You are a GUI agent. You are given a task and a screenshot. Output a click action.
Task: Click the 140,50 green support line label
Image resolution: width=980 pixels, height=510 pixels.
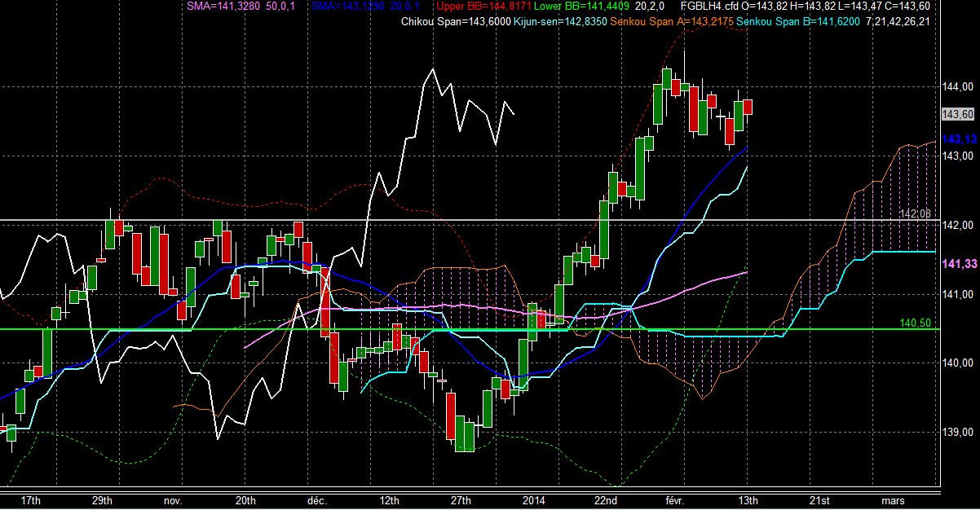915,323
